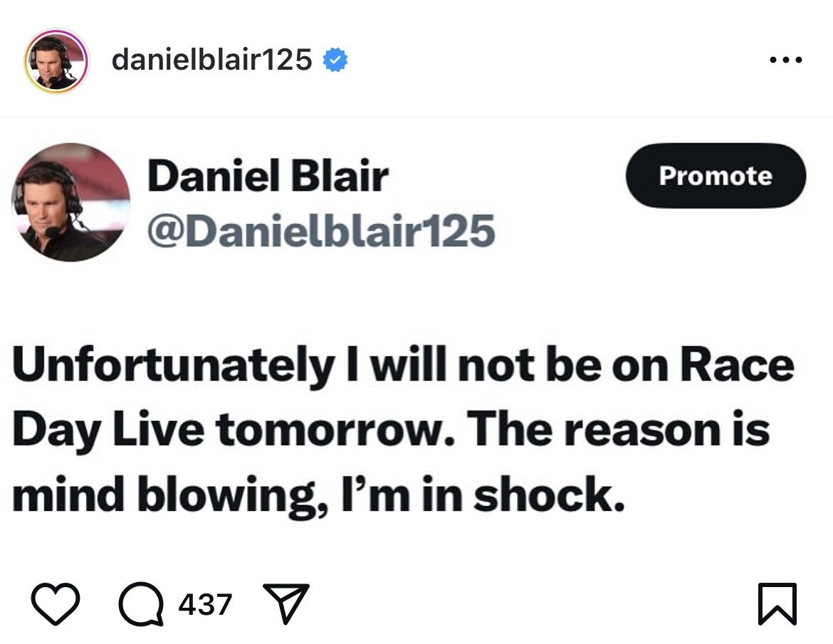Open the three-dot more options menu
Image resolution: width=833 pixels, height=644 pixels.
[787, 60]
